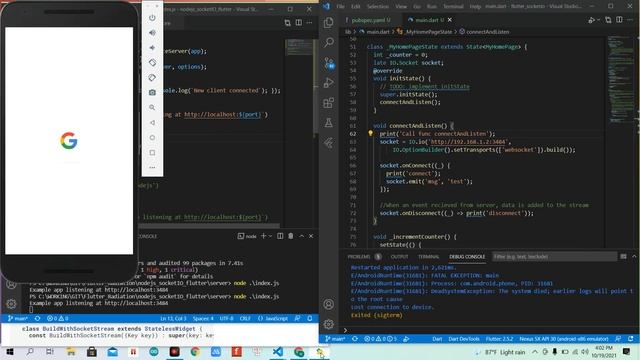The height and width of the screenshot is (360, 640).
Task: Open Run and Debug view in right VS Code
Action: (329, 82)
